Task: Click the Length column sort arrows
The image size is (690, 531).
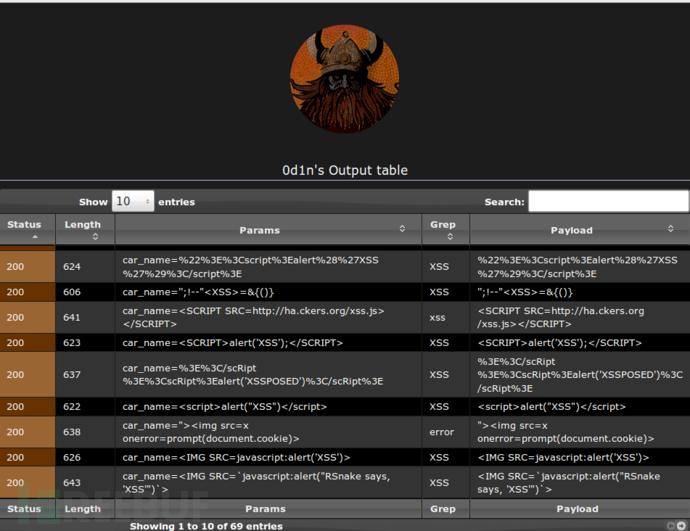Action: (x=95, y=237)
